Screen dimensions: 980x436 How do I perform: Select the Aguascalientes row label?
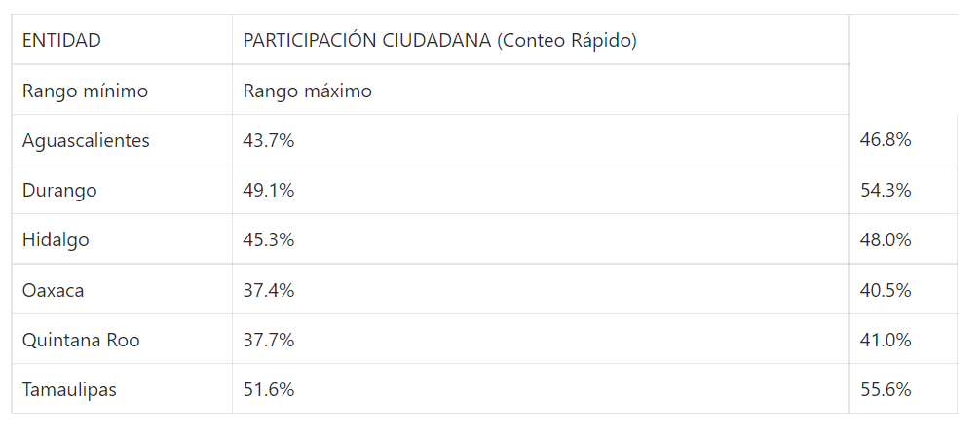pos(86,140)
